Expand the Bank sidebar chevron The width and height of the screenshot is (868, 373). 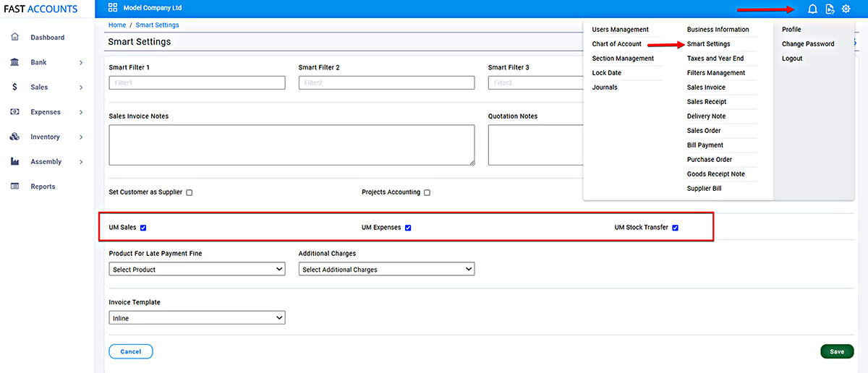click(81, 63)
